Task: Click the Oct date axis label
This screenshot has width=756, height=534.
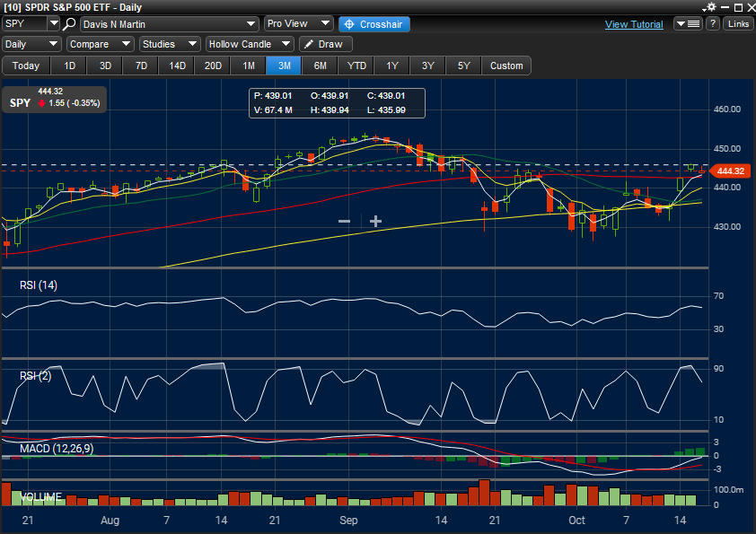Action: [x=576, y=521]
